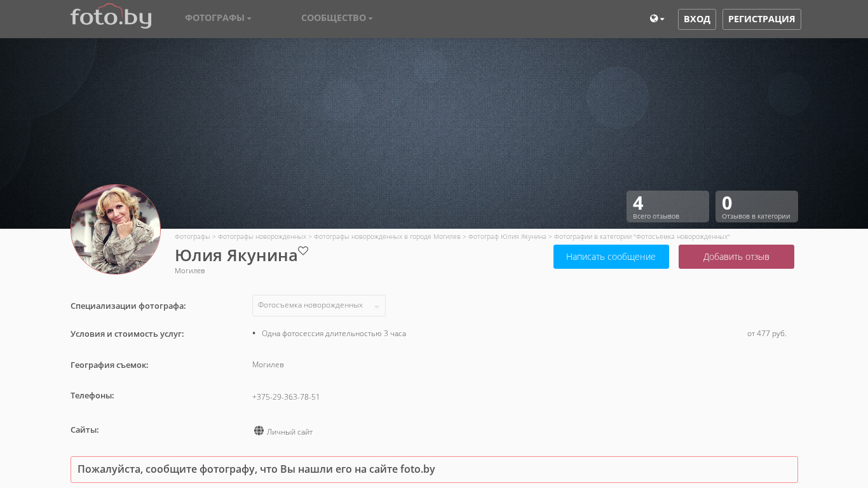868x488 pixels.
Task: Click Могилев in География съемок row
Action: tap(268, 365)
